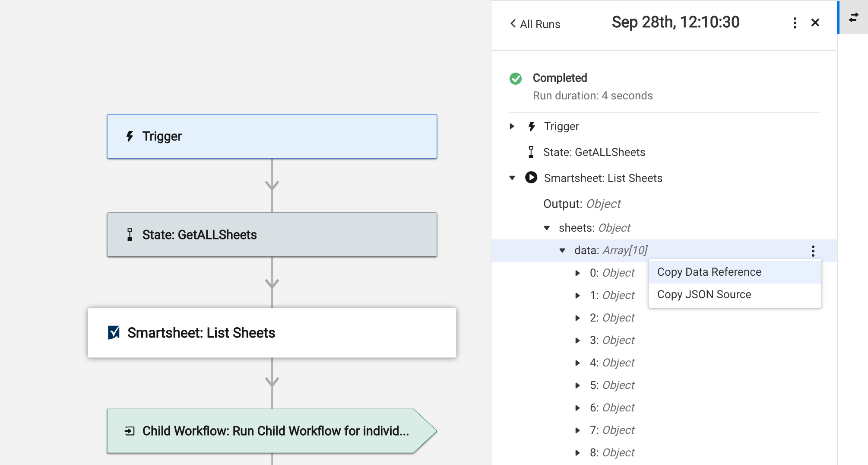Expand array item 8 Object
The height and width of the screenshot is (465, 868).
pyautogui.click(x=578, y=452)
